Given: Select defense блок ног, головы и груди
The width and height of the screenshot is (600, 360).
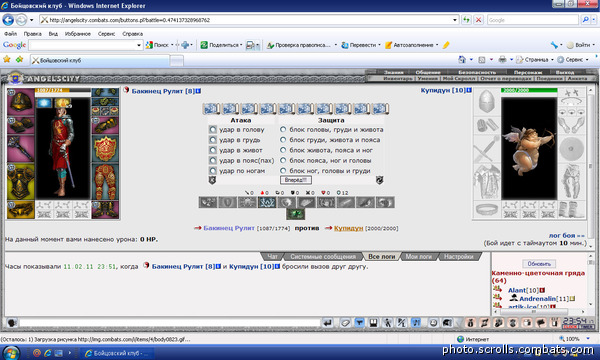Looking at the screenshot, I should click(283, 171).
